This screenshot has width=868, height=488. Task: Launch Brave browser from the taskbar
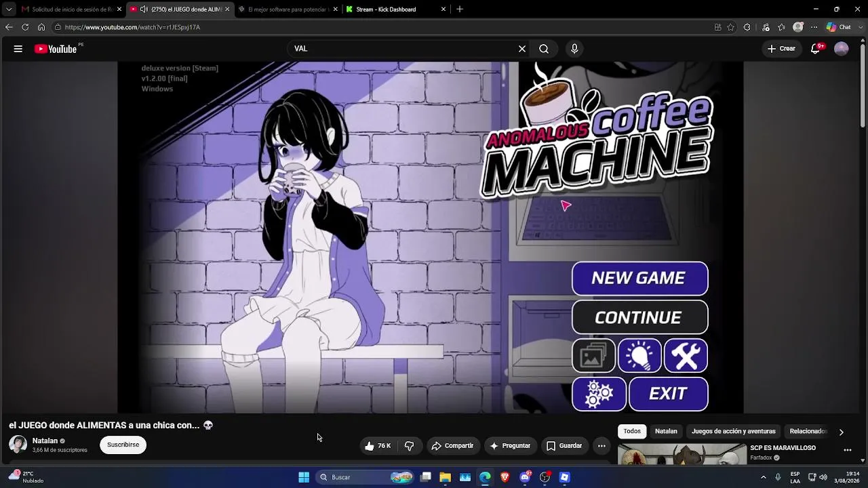pyautogui.click(x=505, y=477)
